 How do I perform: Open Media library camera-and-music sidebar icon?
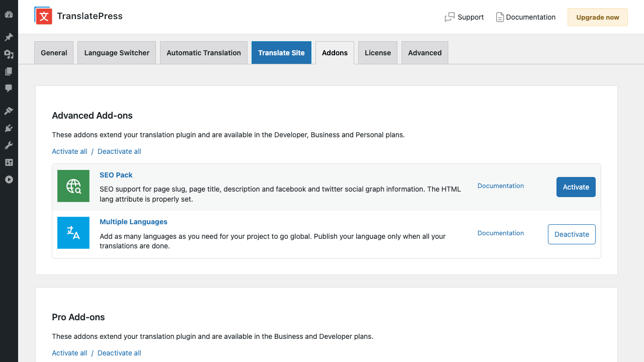point(9,54)
